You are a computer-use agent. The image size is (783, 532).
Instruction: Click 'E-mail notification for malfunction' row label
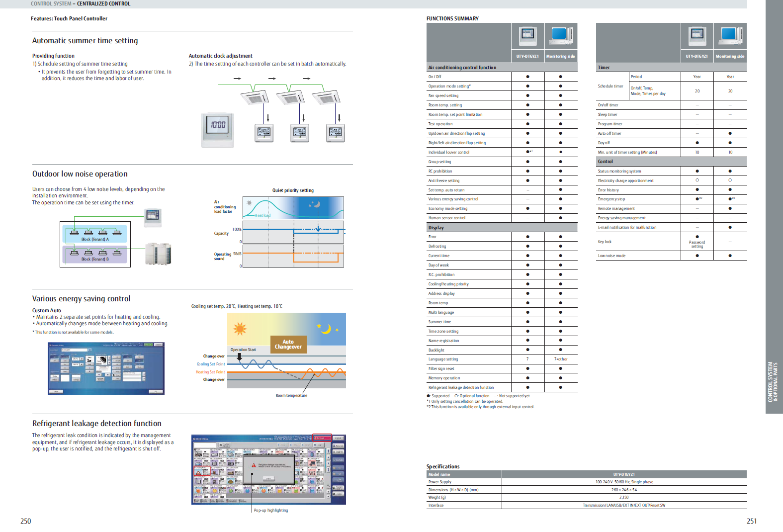tap(627, 227)
